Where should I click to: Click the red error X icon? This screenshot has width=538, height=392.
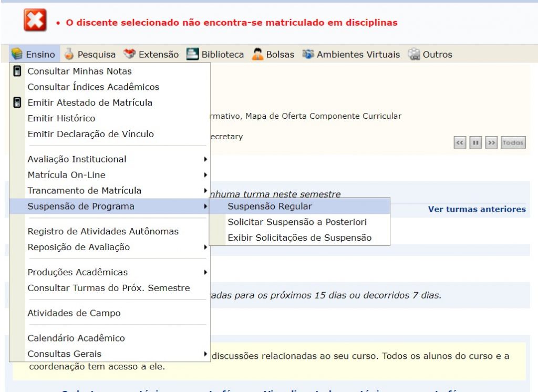[35, 20]
